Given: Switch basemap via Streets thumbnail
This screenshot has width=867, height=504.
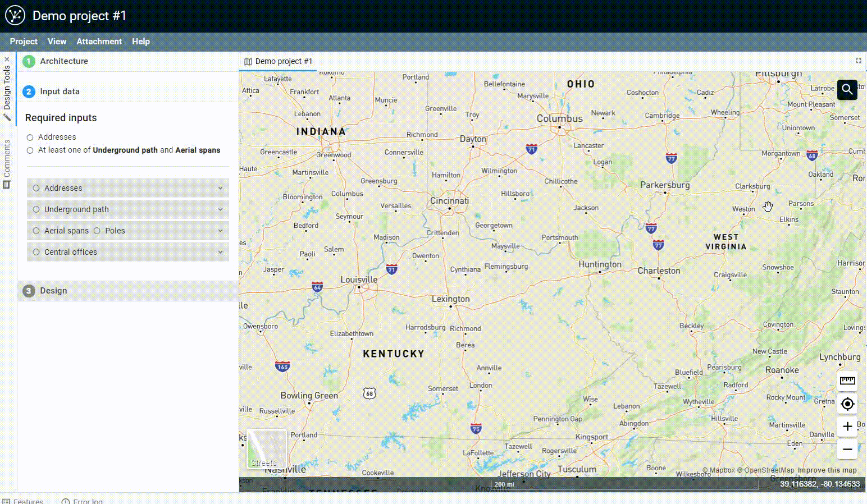Looking at the screenshot, I should pyautogui.click(x=267, y=449).
